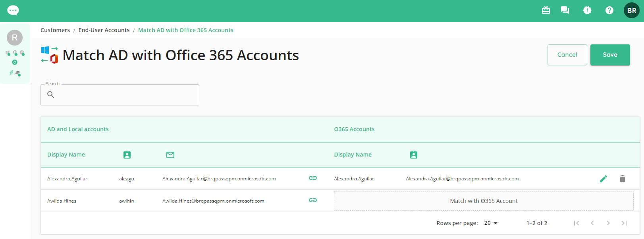This screenshot has width=644, height=239.
Task: Click the Match AD with Office 365 Accounts breadcrumb
Action: [186, 30]
